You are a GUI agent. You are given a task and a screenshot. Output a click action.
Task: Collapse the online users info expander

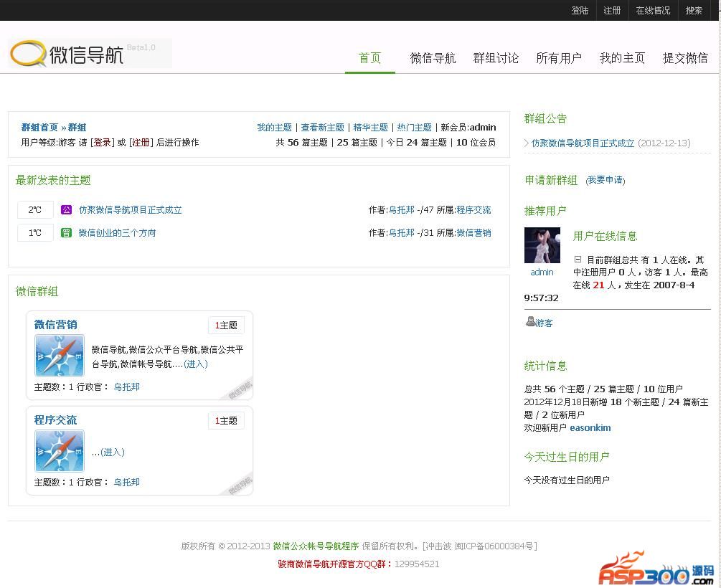pyautogui.click(x=578, y=260)
